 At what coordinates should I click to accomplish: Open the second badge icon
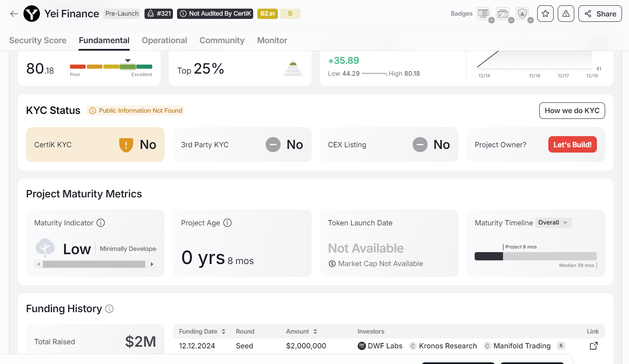[x=503, y=14]
